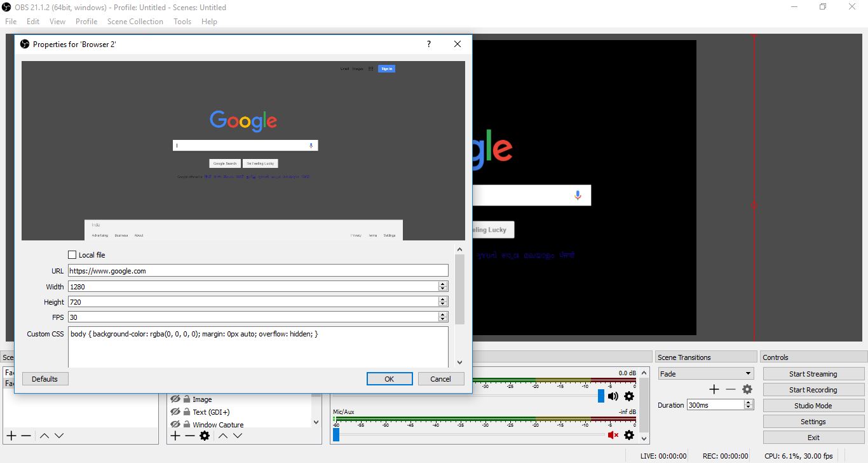Add a new scene with the plus icon
The image size is (868, 463).
11,436
